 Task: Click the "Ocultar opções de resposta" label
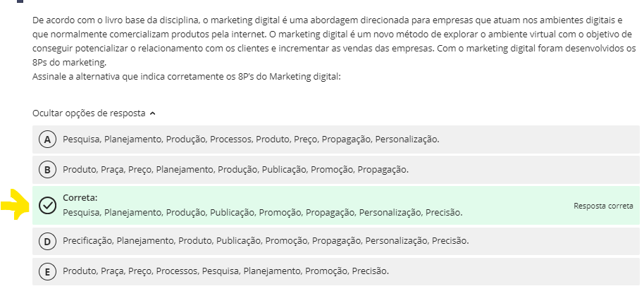pos(89,113)
